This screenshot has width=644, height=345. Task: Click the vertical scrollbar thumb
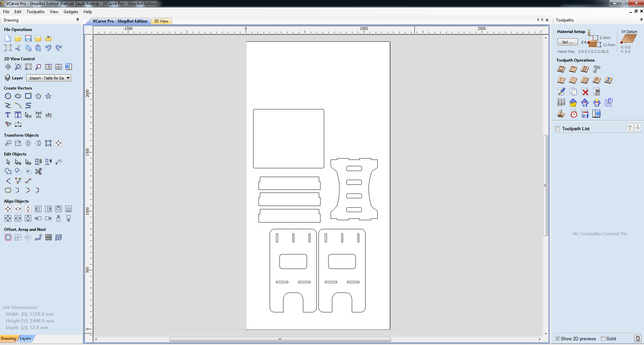point(545,185)
